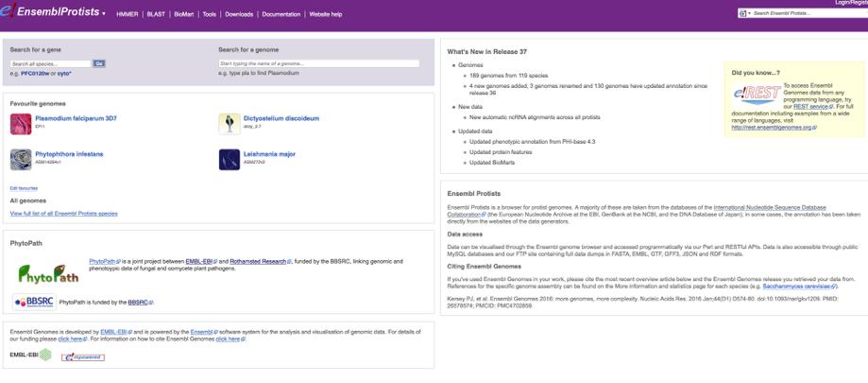Open the HMMER menu item

tap(128, 14)
